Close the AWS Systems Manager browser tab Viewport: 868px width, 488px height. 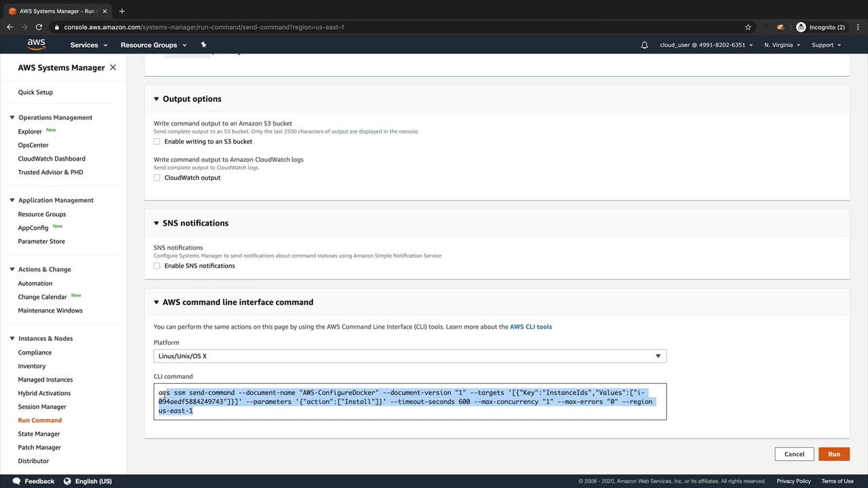click(x=104, y=11)
